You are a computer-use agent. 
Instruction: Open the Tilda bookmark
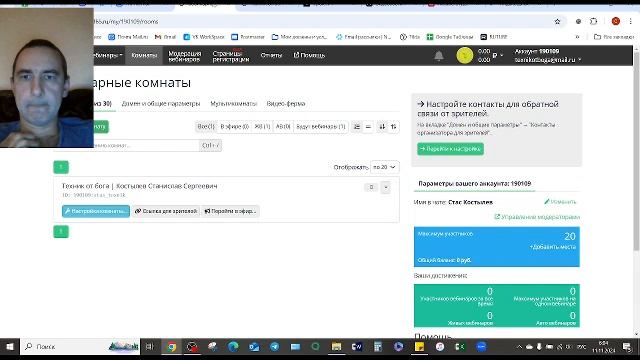coord(410,37)
